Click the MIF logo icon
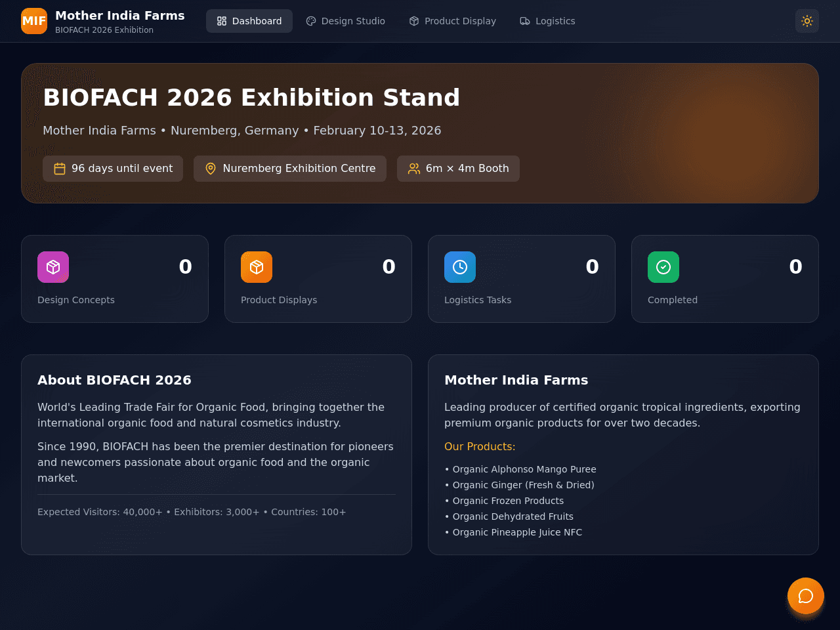 [x=34, y=21]
